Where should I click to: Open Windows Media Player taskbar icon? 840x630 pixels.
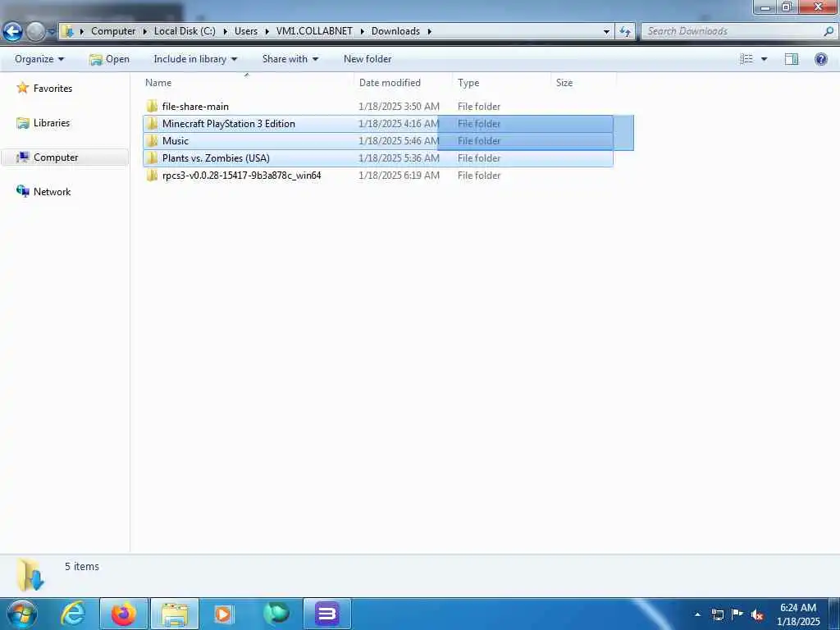pos(224,614)
